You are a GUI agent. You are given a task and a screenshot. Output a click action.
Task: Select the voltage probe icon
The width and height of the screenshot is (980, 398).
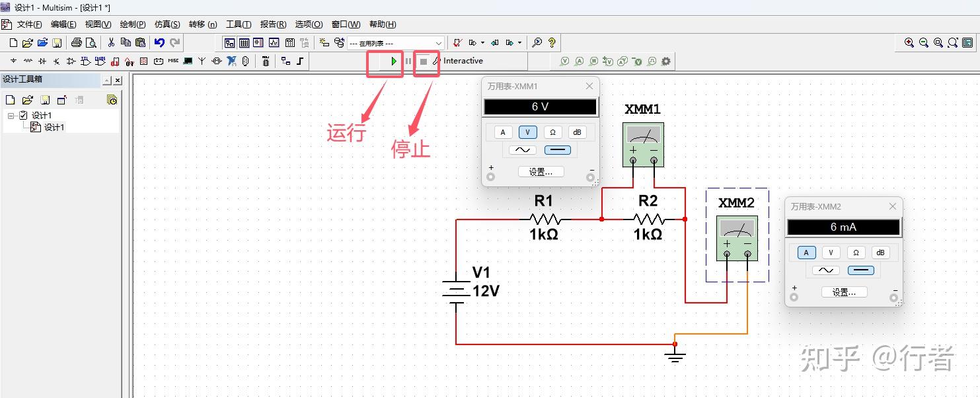[x=564, y=61]
